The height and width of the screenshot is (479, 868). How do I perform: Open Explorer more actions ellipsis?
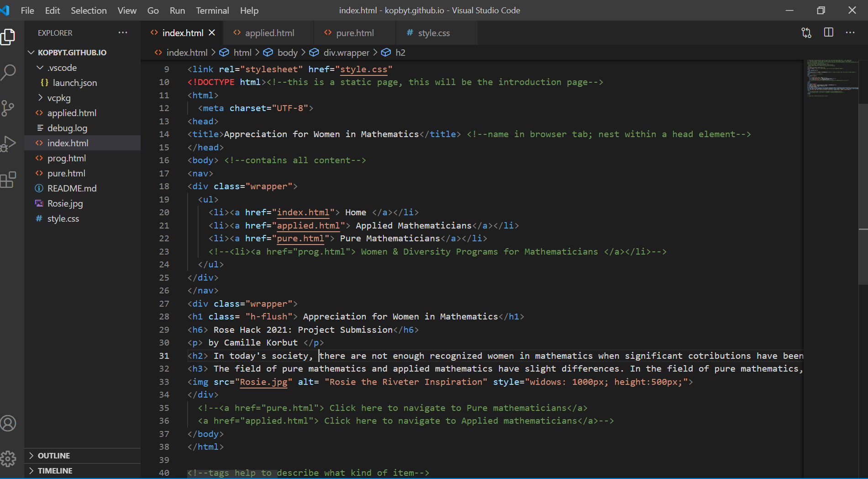tap(123, 32)
